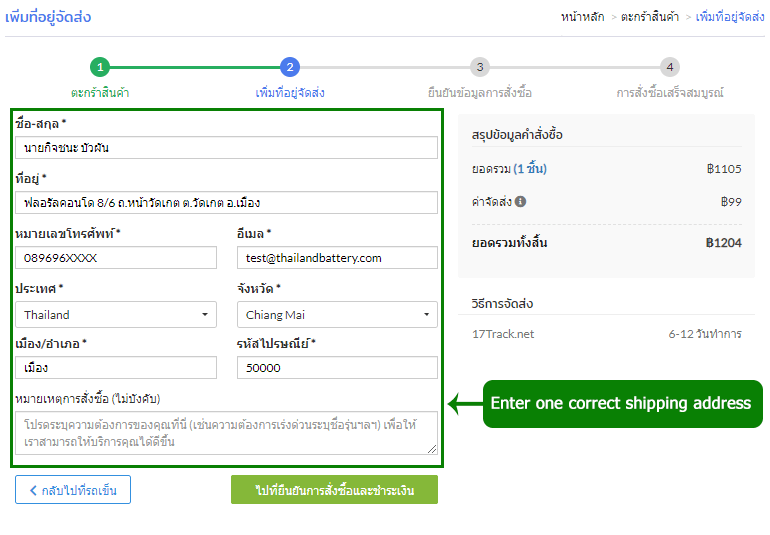Open the Thailand country dropdown
This screenshot has width=770, height=535.
click(x=116, y=314)
